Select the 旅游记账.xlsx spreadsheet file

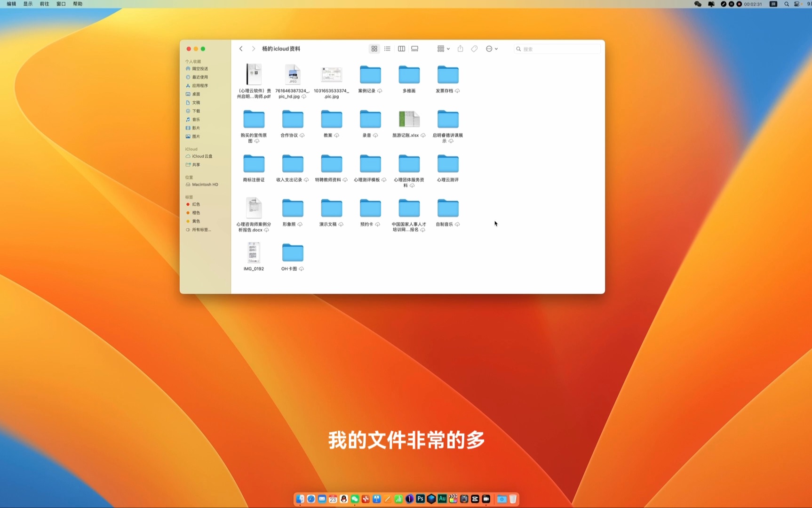click(409, 120)
